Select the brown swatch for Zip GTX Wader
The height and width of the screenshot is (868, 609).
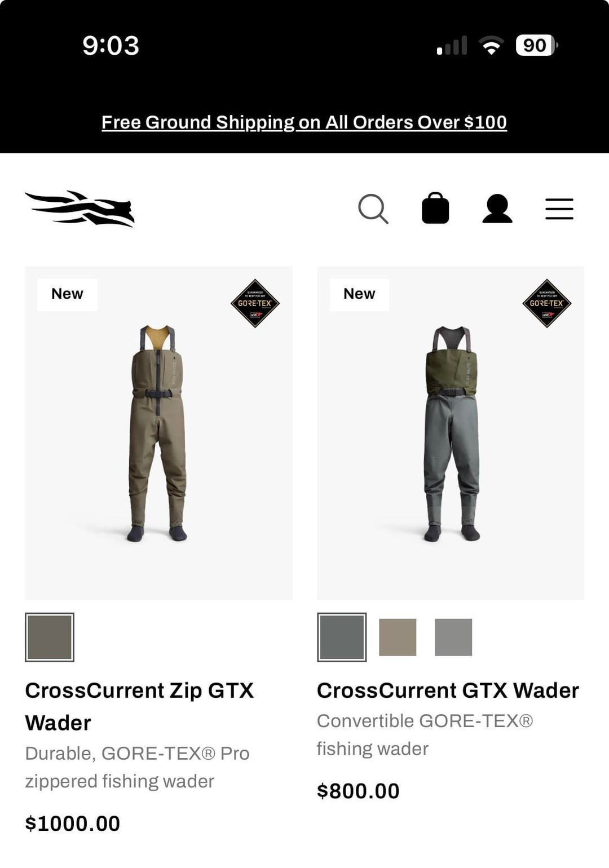(x=50, y=637)
